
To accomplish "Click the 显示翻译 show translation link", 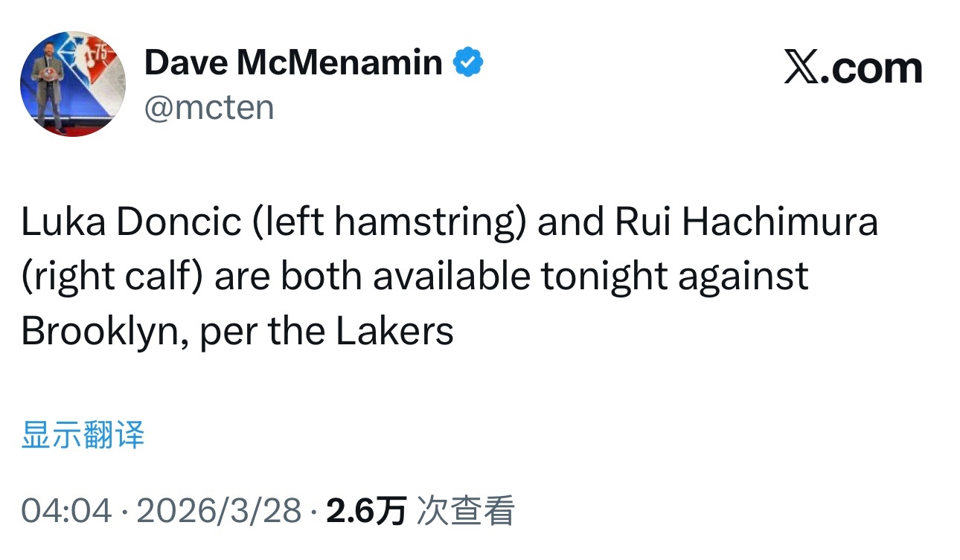I will [x=83, y=435].
